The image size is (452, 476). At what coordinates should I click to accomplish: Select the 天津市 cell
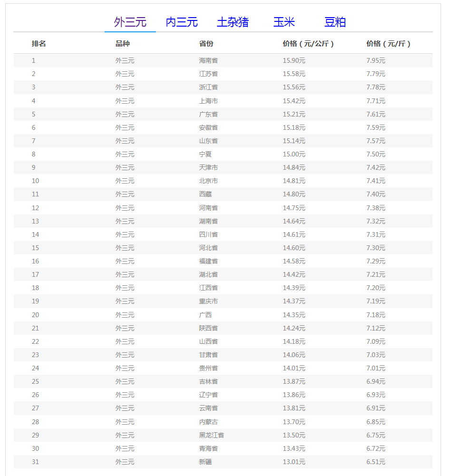208,167
